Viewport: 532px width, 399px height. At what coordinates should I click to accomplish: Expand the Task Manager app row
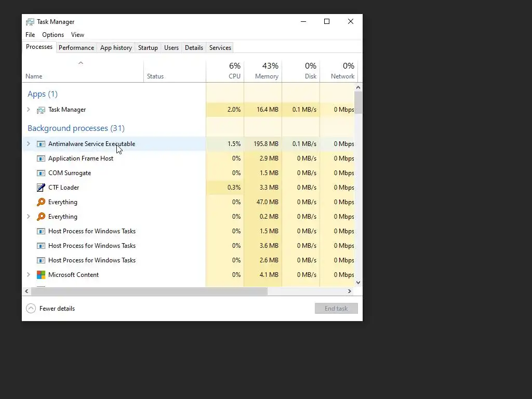click(29, 110)
